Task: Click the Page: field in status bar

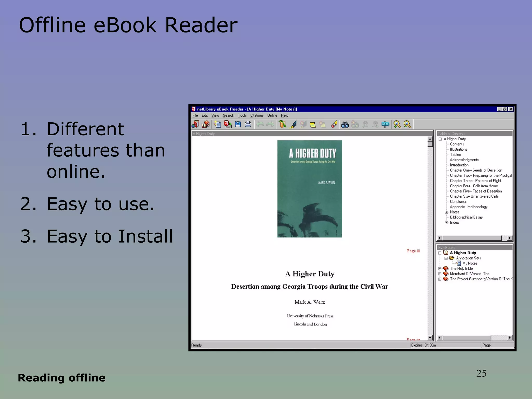Action: [x=498, y=345]
